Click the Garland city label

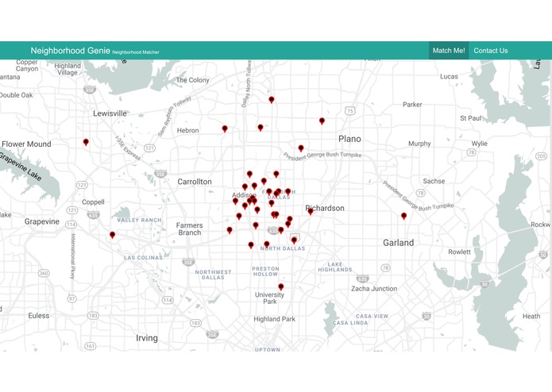tap(398, 243)
